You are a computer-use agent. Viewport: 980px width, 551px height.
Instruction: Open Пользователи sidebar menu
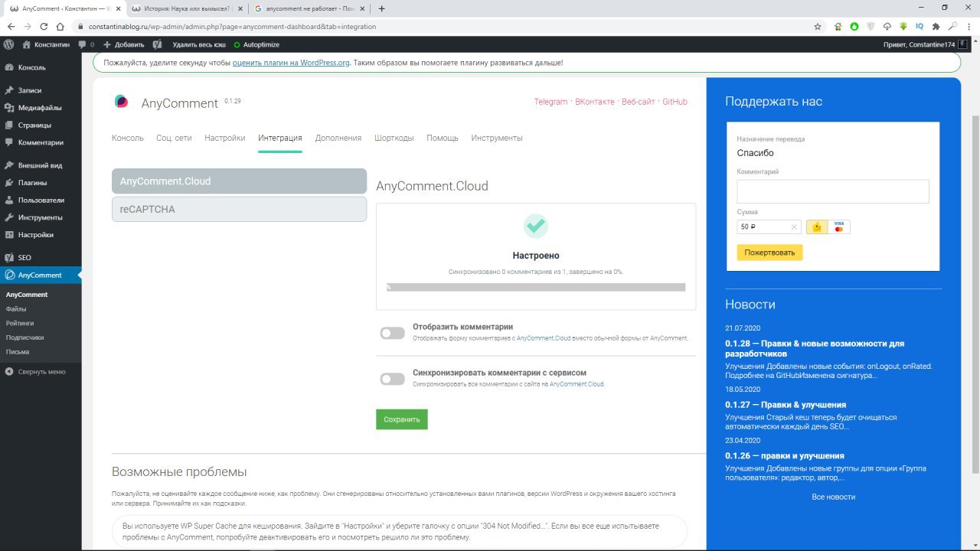coord(41,201)
